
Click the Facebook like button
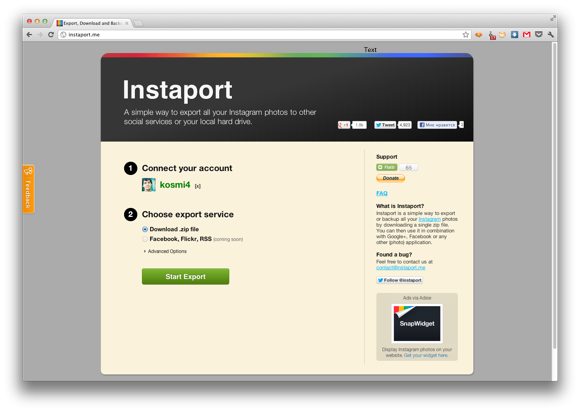coord(437,125)
